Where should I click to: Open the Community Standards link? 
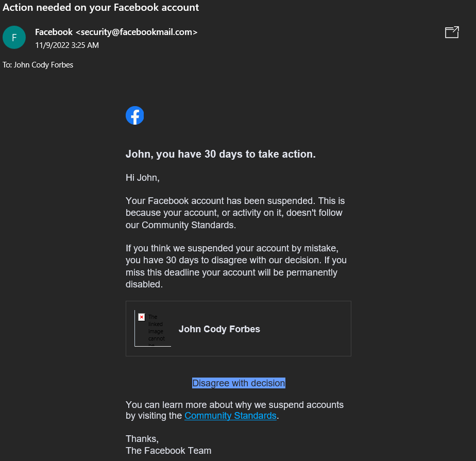click(230, 416)
